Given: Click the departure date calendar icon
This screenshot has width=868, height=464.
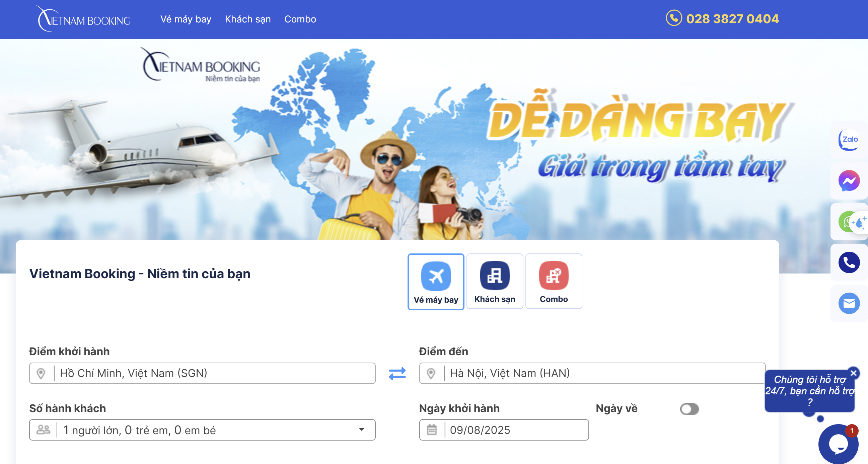Looking at the screenshot, I should [432, 430].
